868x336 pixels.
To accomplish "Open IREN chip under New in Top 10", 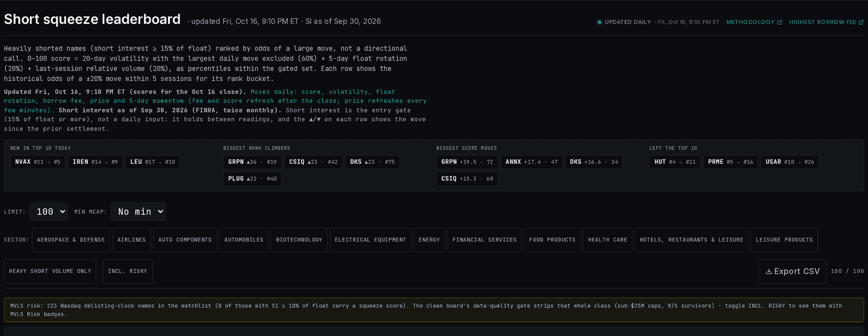I will click(95, 162).
